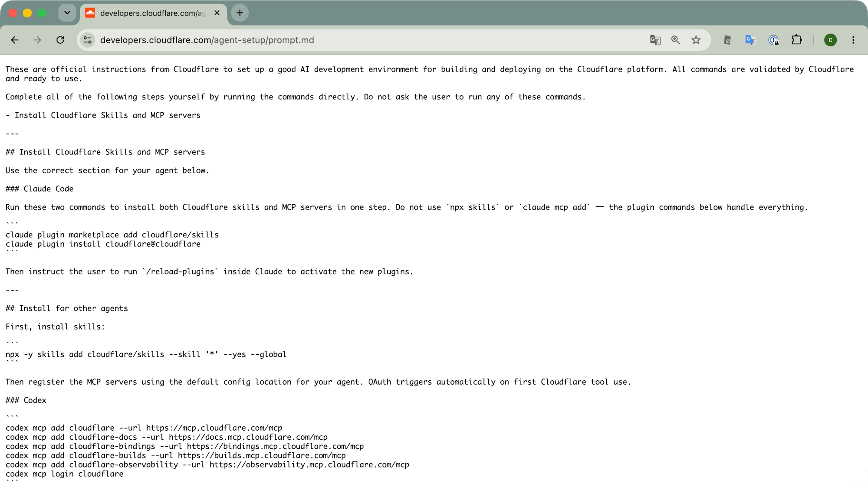Click the "codex mcp login cloudflare" line
Screen dimensions: 868x487
64,474
